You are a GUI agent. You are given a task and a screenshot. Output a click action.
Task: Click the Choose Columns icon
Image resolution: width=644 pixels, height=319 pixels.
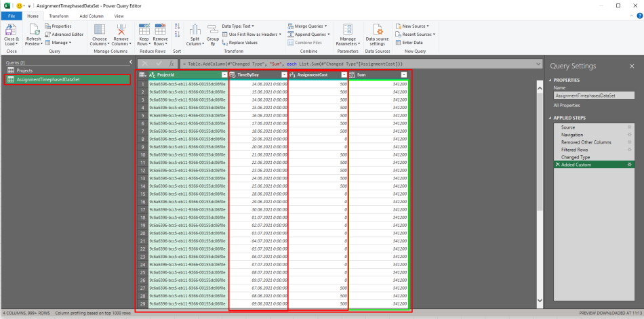(x=100, y=30)
